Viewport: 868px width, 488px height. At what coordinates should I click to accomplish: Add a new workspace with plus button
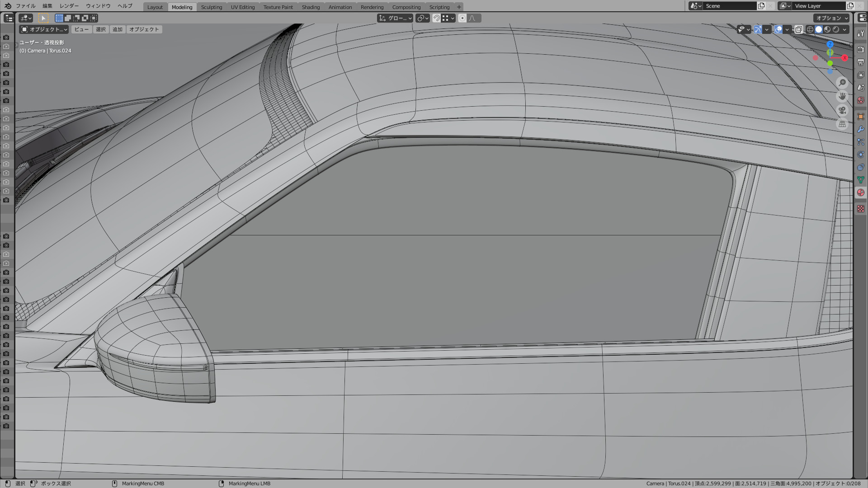(x=459, y=7)
